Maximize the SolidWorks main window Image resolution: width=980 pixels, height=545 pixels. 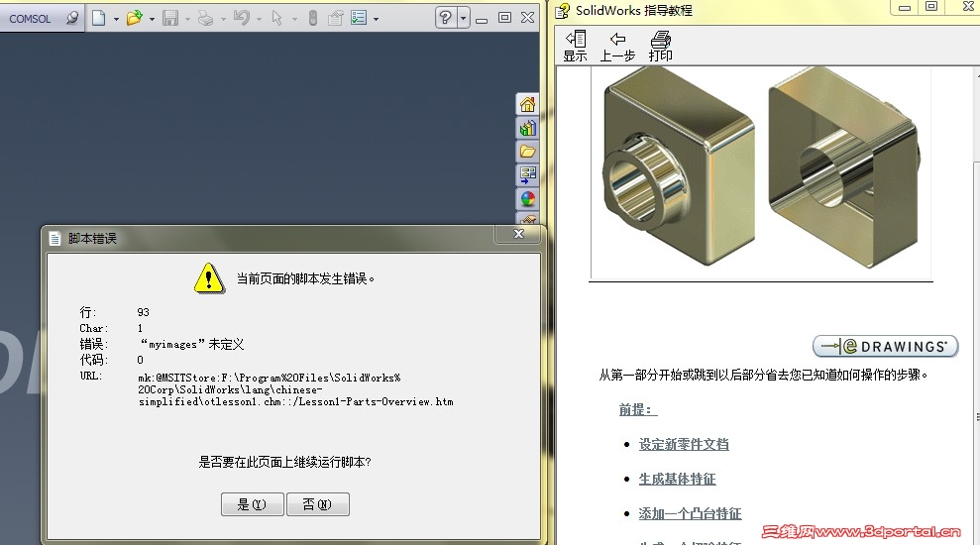[x=505, y=18]
